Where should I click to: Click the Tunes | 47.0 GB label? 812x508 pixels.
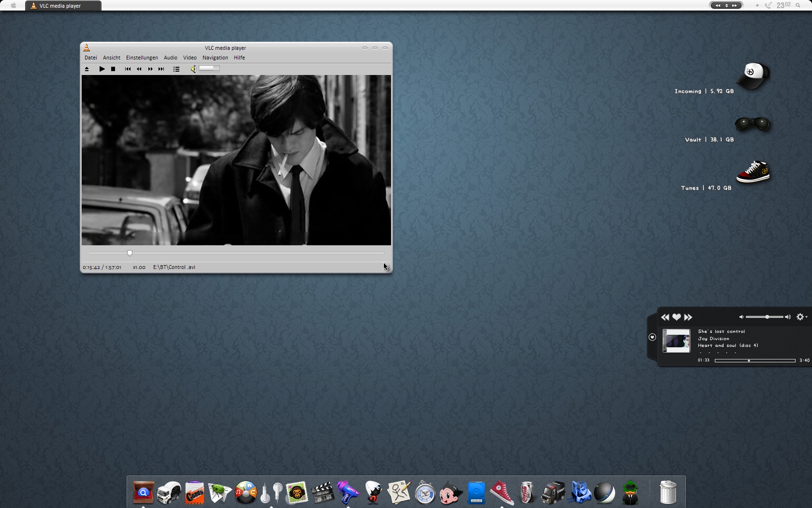pos(706,188)
